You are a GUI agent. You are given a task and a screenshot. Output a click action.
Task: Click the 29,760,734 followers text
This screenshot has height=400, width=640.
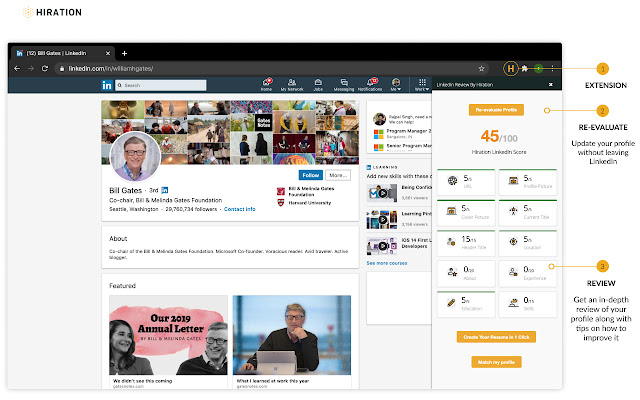[x=191, y=209]
